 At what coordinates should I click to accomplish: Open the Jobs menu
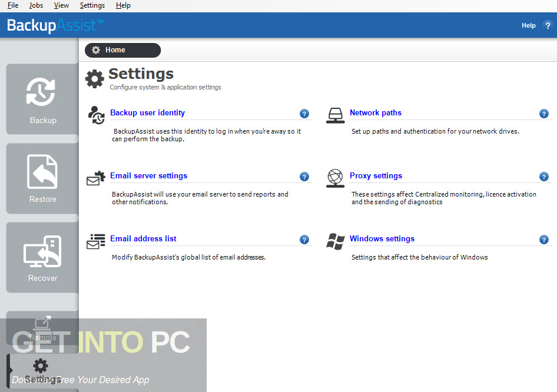36,5
